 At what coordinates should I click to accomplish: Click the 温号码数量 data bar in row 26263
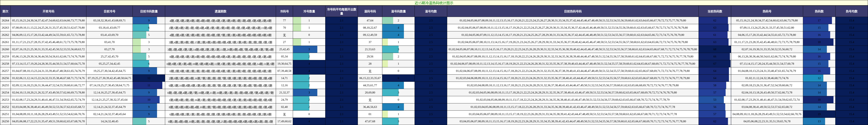[398, 28]
